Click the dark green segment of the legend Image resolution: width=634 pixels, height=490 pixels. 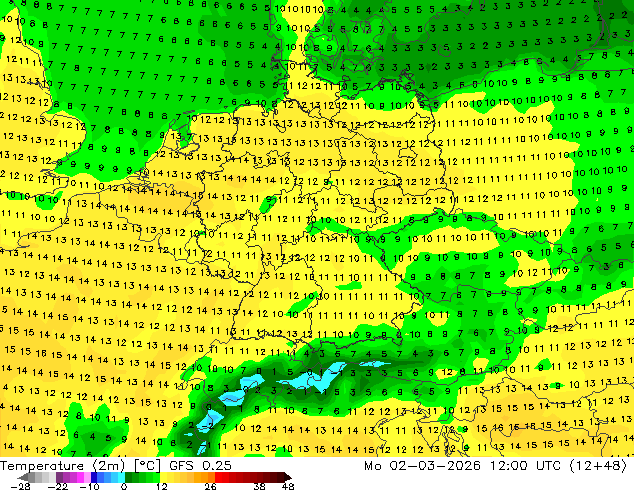point(128,477)
